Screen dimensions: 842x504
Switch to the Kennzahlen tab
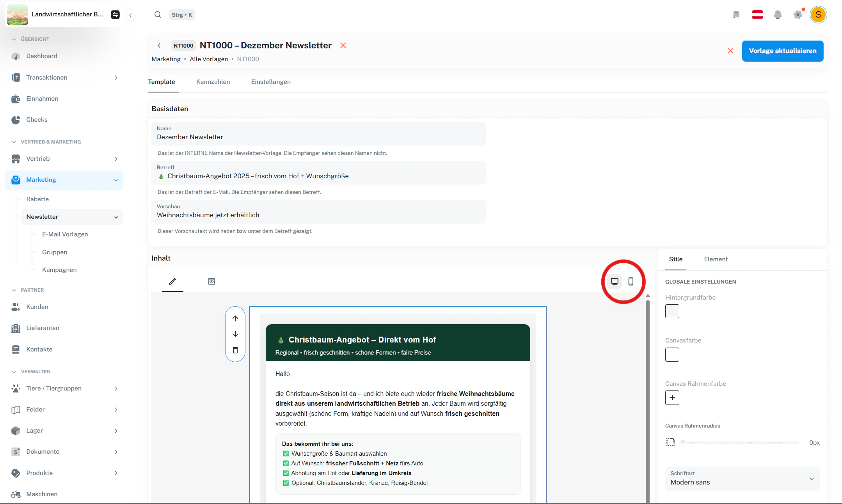(x=213, y=82)
